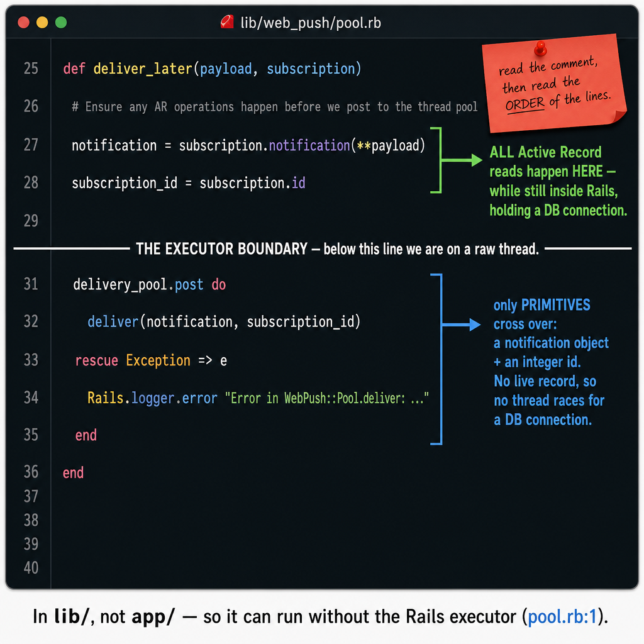The width and height of the screenshot is (644, 644).
Task: Click 'logger.error' on line 34
Action: (174, 398)
